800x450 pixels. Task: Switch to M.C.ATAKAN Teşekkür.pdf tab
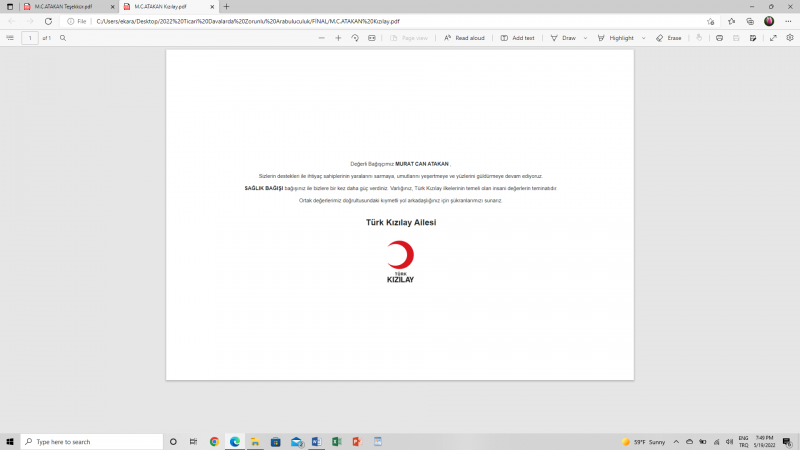[x=64, y=7]
